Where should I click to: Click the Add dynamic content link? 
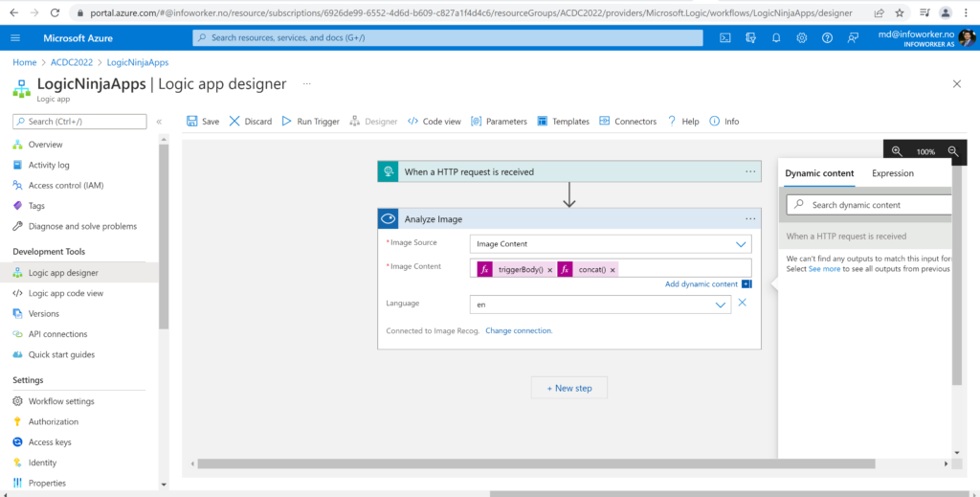702,283
